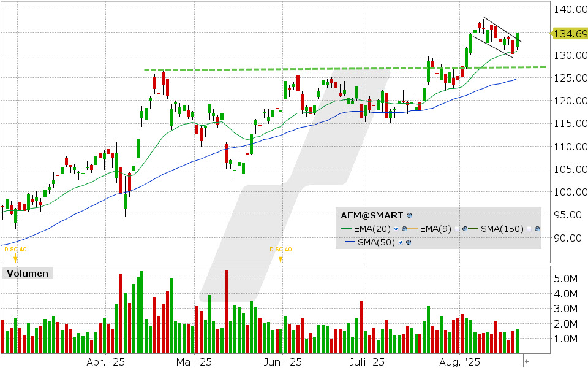Click the Volumen panel label
Screen dimensions: 588x368
(28, 274)
